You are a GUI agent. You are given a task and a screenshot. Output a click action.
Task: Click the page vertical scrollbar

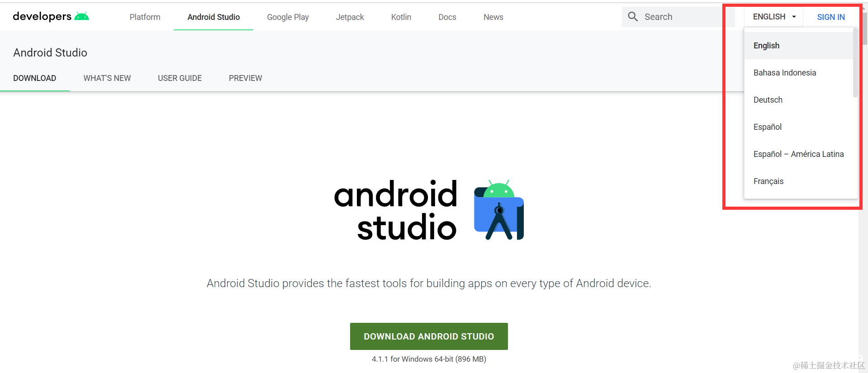click(864, 29)
